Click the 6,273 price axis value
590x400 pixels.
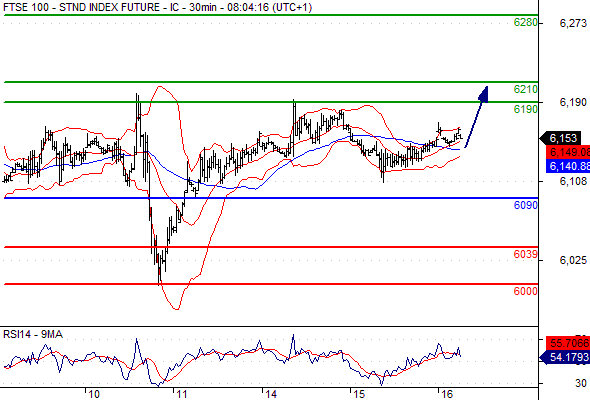(573, 23)
